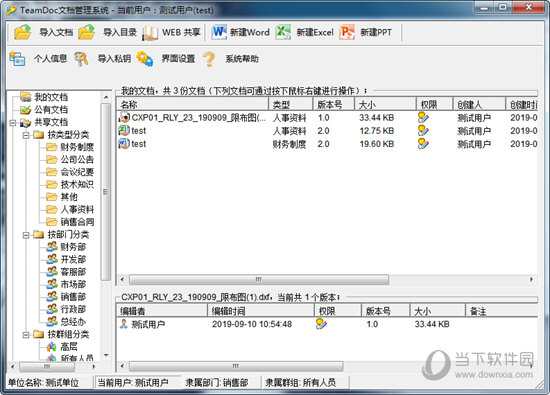The height and width of the screenshot is (395, 550).
Task: Click the tree panel vertical scrollbar
Action: [106, 192]
